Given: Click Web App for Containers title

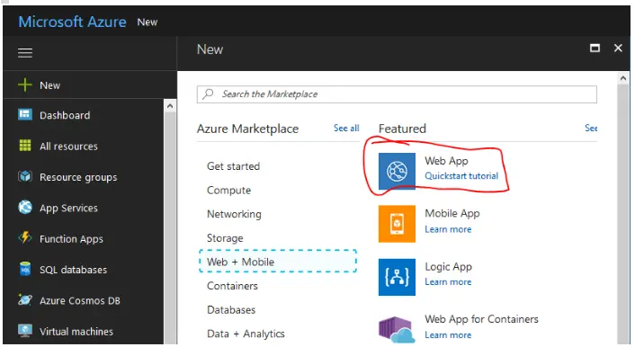Looking at the screenshot, I should (x=481, y=319).
